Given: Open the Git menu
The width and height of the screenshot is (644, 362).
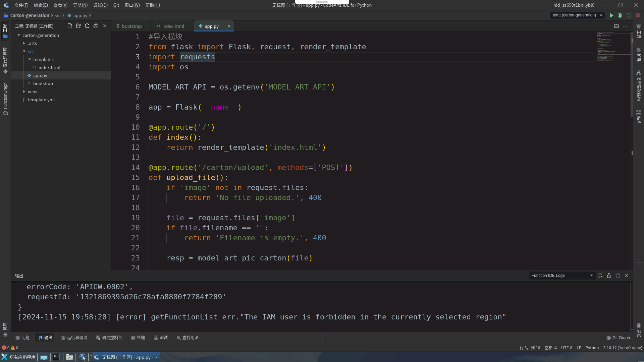Looking at the screenshot, I should (x=116, y=5).
